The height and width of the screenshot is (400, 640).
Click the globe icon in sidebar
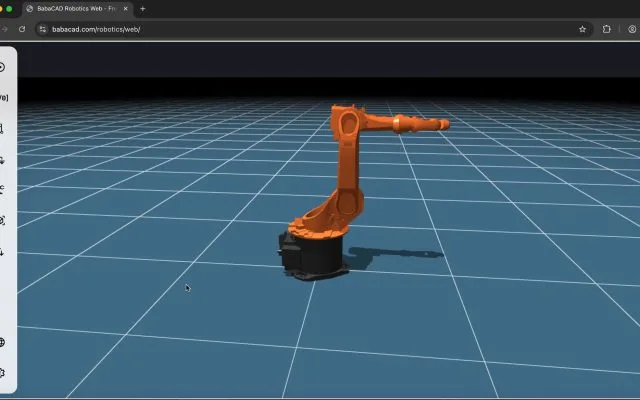tap(2, 342)
